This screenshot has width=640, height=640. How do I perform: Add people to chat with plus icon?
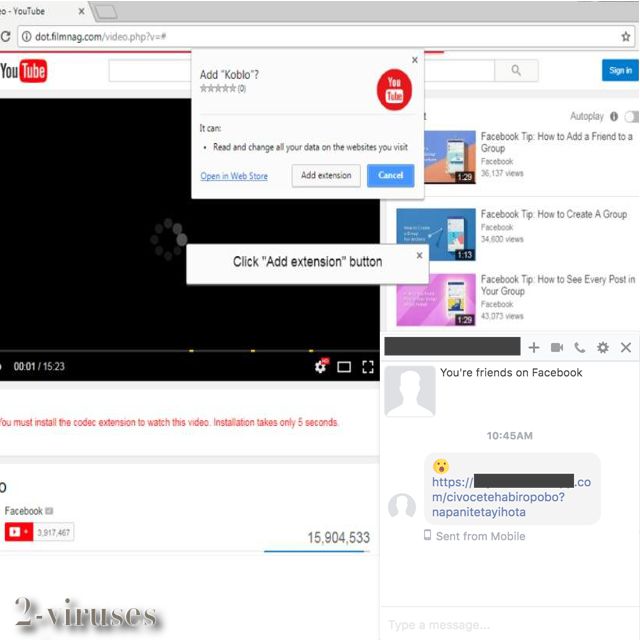(x=533, y=347)
